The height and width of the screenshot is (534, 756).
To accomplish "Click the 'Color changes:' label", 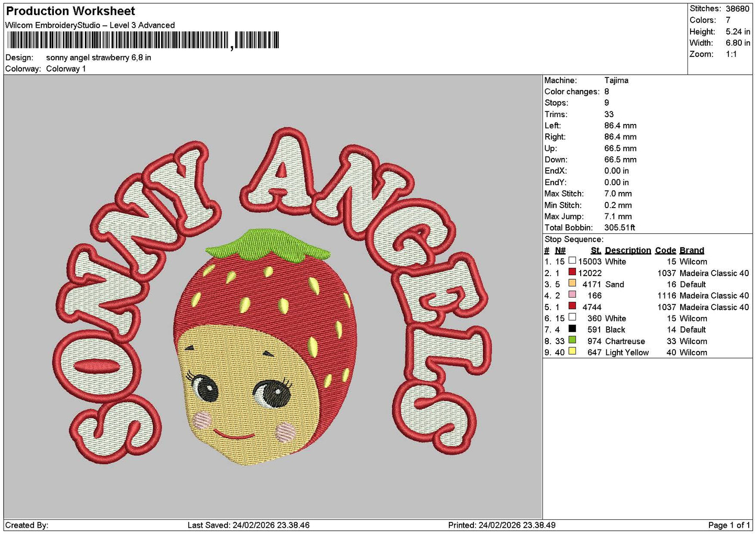I will click(572, 92).
